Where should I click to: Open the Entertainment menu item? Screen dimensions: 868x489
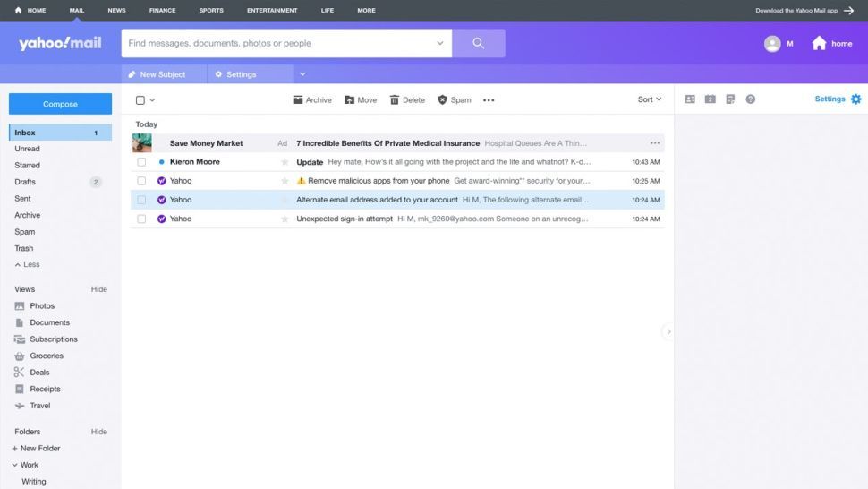(x=272, y=11)
